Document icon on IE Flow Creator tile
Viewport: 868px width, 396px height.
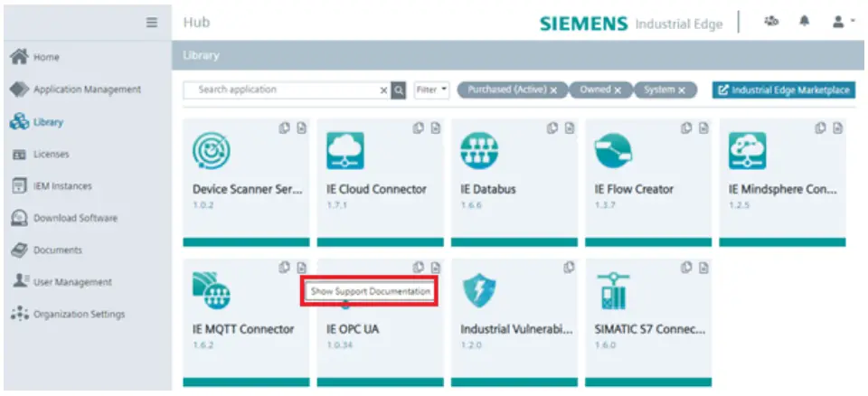(703, 128)
